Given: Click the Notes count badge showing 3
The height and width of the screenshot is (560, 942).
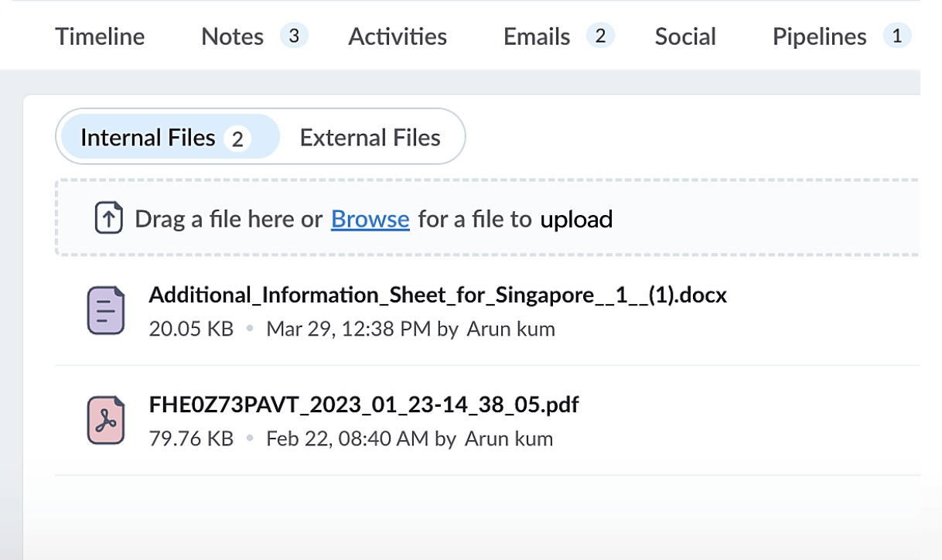Looking at the screenshot, I should click(x=294, y=36).
